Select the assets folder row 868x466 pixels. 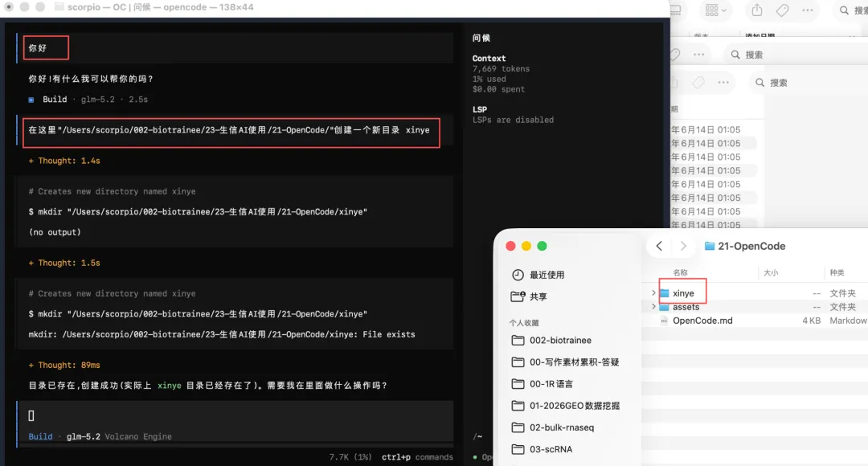pos(755,307)
